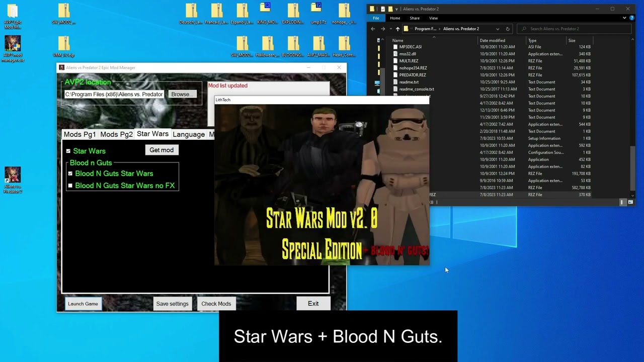Screen dimensions: 644x362
Task: Open the Language tab
Action: click(189, 134)
